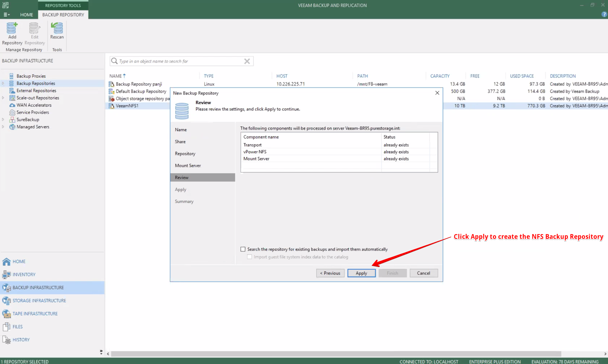Click the search magnifier icon
The height and width of the screenshot is (364, 608).
[114, 61]
